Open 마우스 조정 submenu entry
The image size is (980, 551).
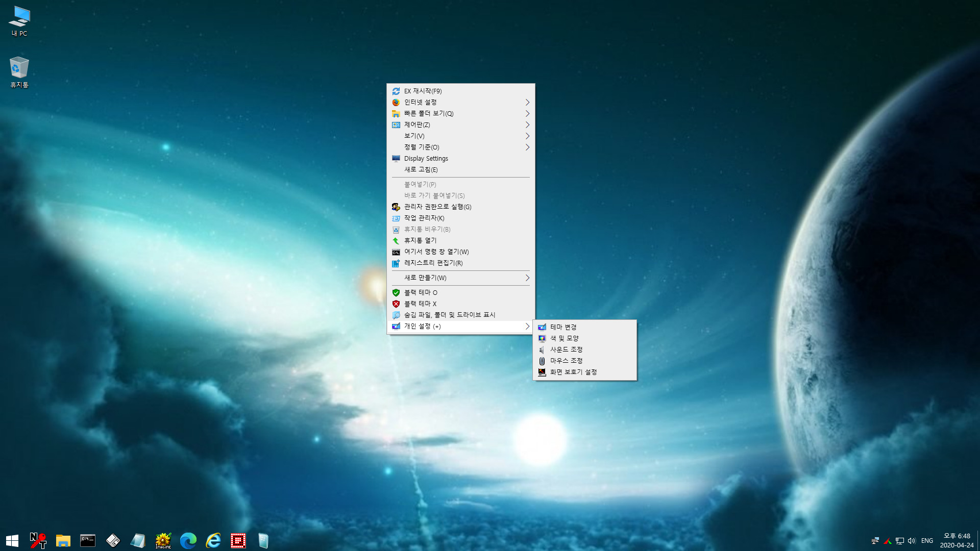[x=585, y=361]
